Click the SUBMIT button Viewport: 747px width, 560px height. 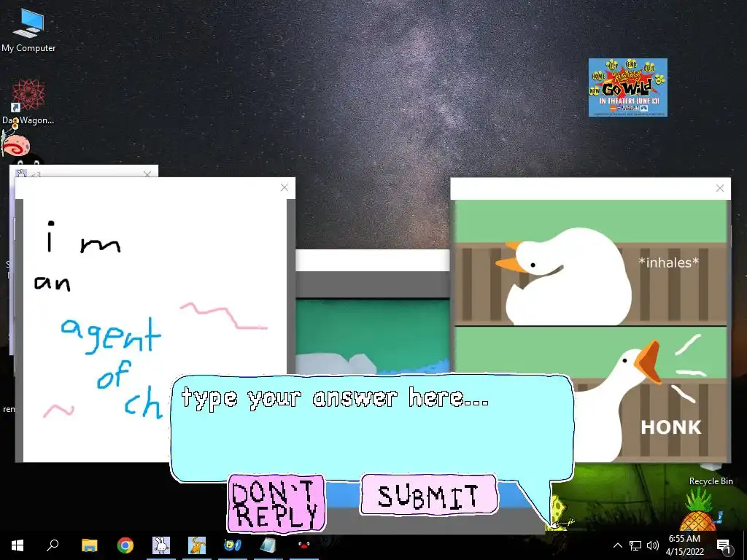pos(429,495)
